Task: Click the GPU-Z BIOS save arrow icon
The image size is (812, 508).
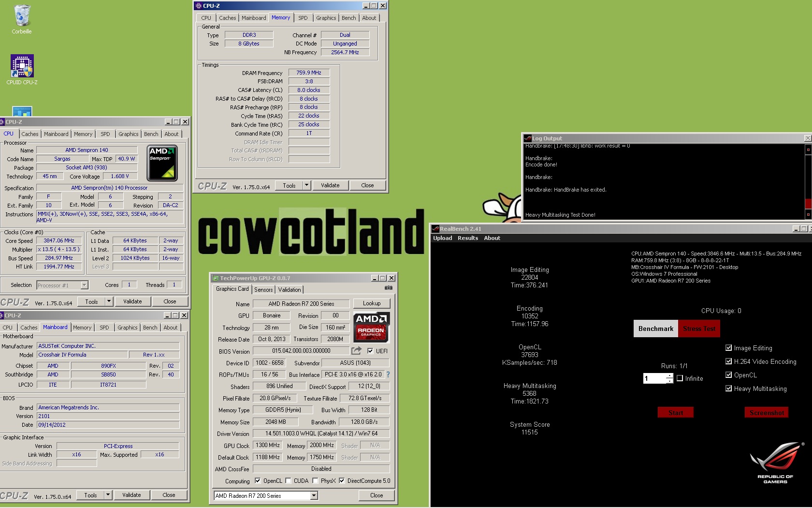Action: click(x=356, y=351)
